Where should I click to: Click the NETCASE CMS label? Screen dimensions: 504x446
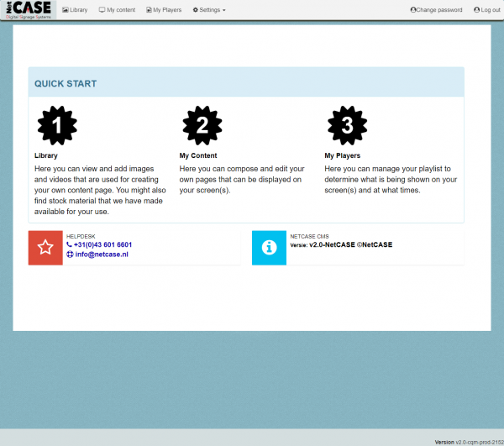(x=309, y=237)
